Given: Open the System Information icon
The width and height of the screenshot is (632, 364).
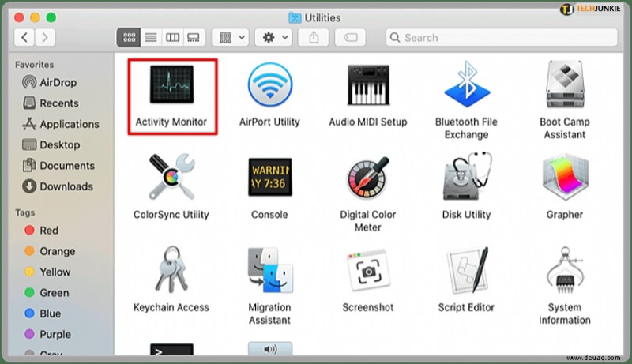Looking at the screenshot, I should tap(565, 270).
